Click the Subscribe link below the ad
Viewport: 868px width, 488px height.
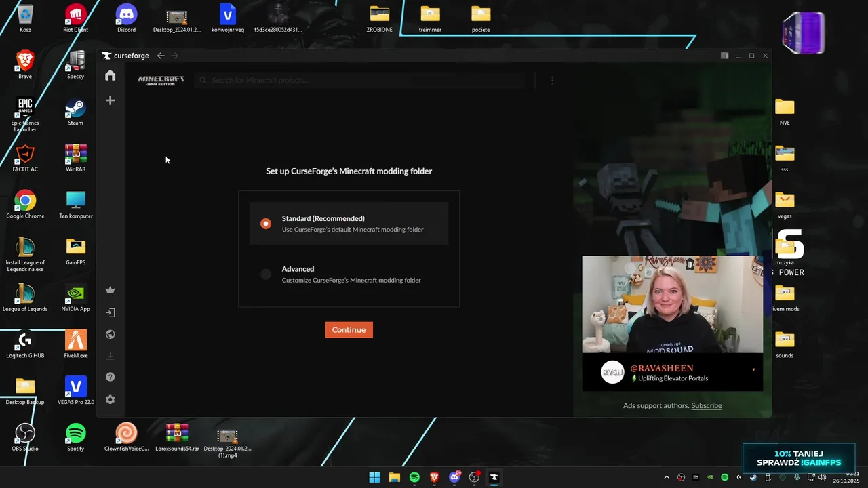click(x=706, y=405)
